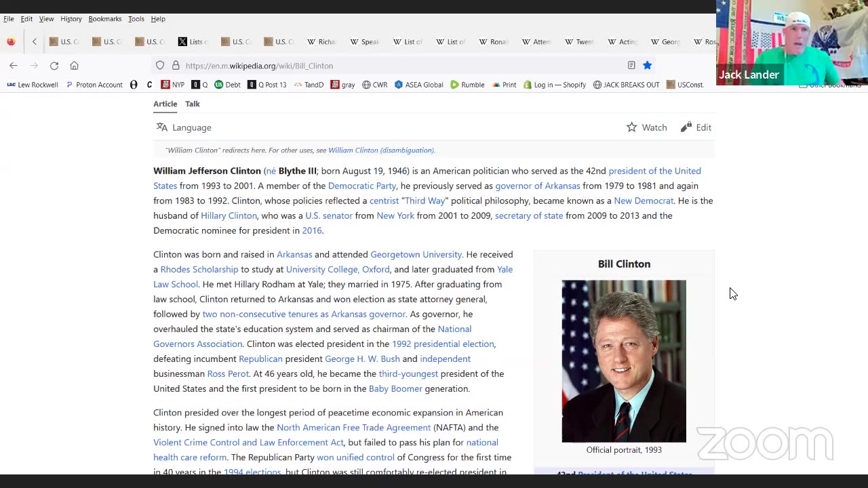Open the JACK BREAKS OUT bookmark

626,85
